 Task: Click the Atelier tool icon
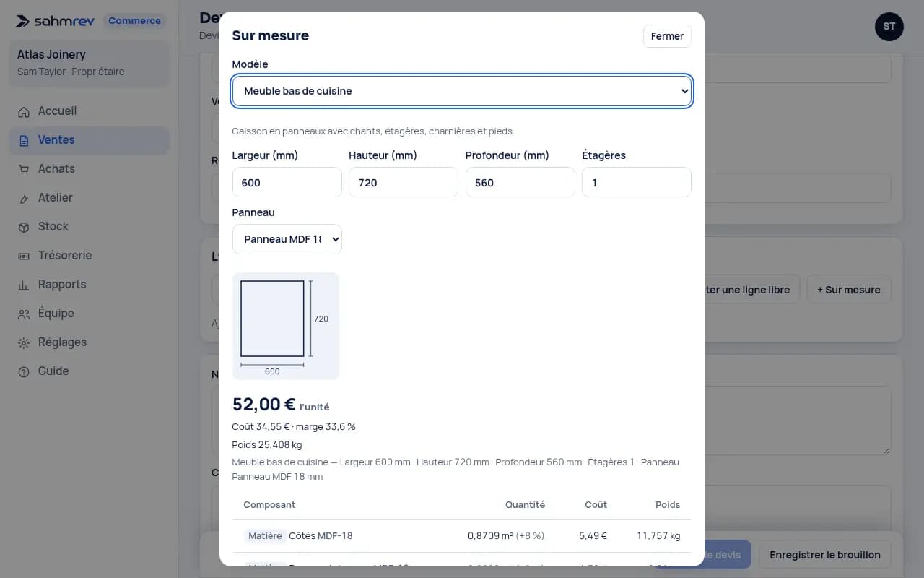pos(24,198)
